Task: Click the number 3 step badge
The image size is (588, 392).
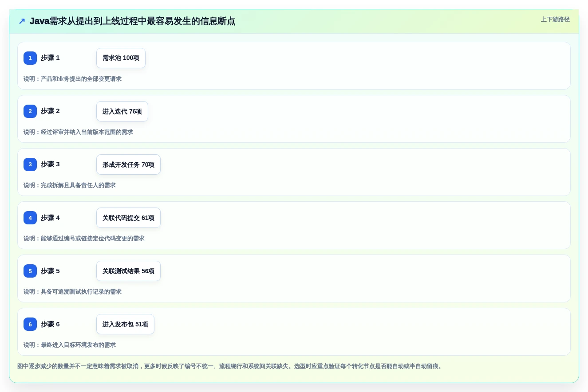Action: pos(30,165)
